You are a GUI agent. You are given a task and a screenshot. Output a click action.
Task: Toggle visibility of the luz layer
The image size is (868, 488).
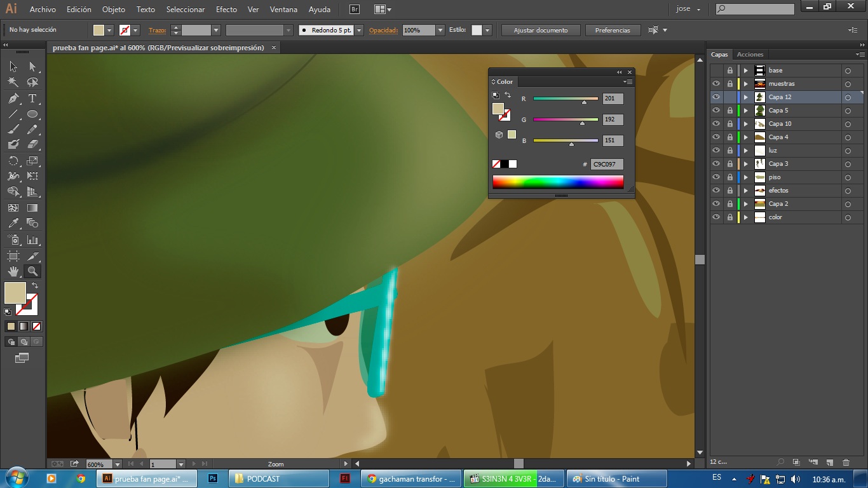tap(716, 151)
